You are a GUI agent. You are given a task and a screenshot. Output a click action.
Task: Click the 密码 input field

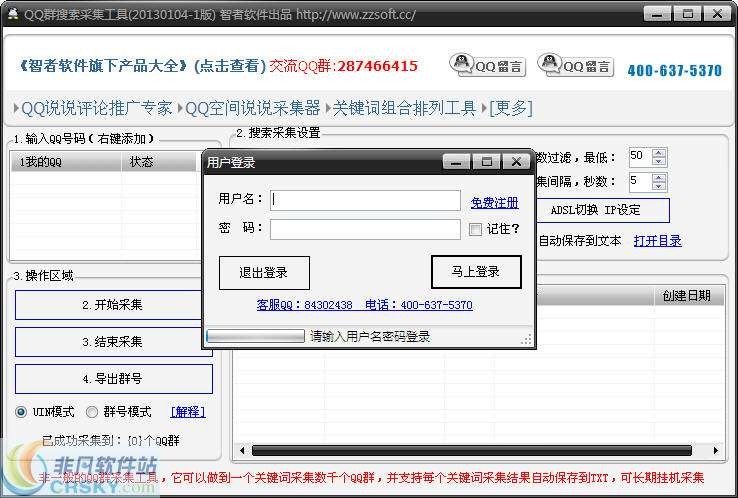tap(365, 229)
